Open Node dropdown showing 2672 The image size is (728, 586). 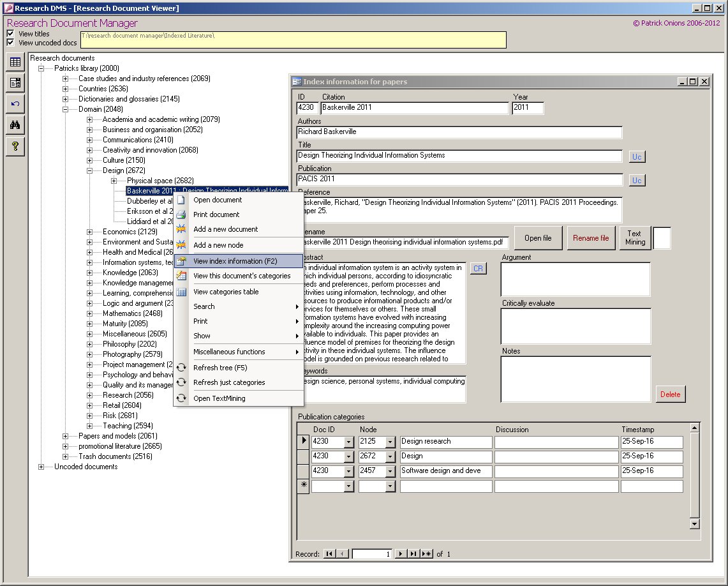click(x=390, y=456)
